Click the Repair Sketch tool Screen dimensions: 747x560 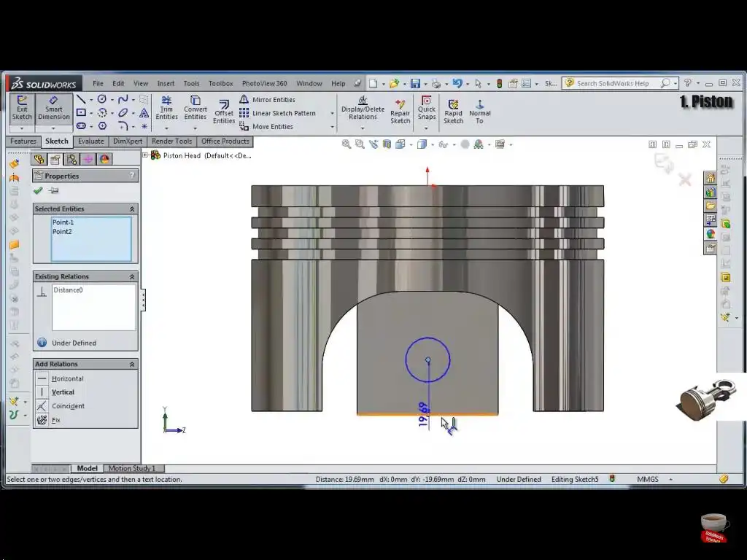400,112
